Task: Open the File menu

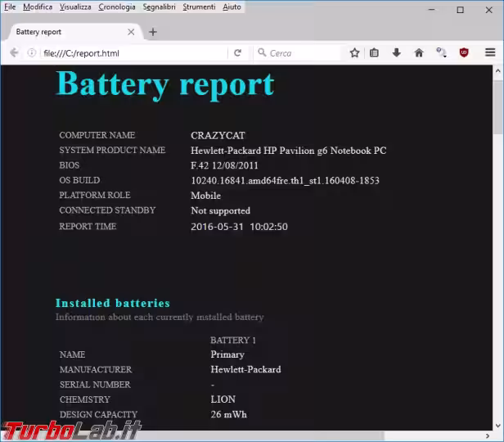Action: [10, 7]
